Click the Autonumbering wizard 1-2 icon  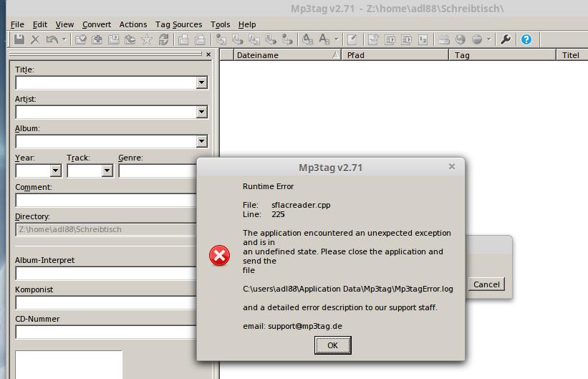point(423,39)
